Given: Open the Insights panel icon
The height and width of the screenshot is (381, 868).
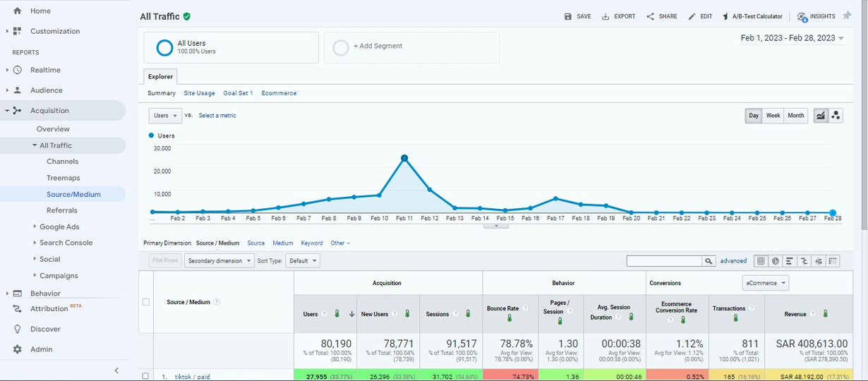Looking at the screenshot, I should [x=802, y=17].
